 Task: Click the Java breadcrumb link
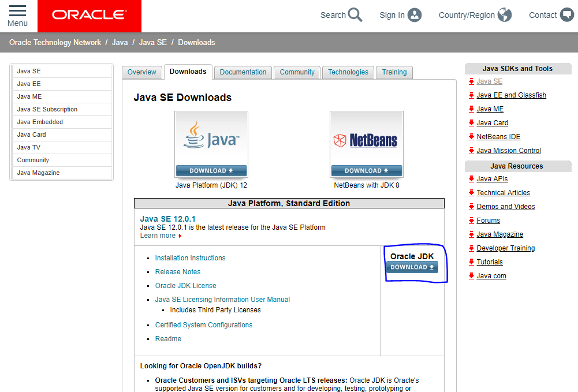tap(120, 42)
